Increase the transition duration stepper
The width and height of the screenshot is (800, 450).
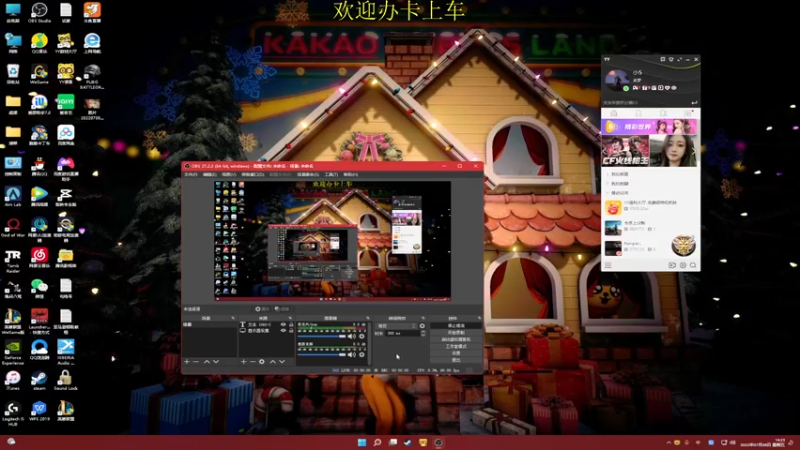(x=423, y=332)
